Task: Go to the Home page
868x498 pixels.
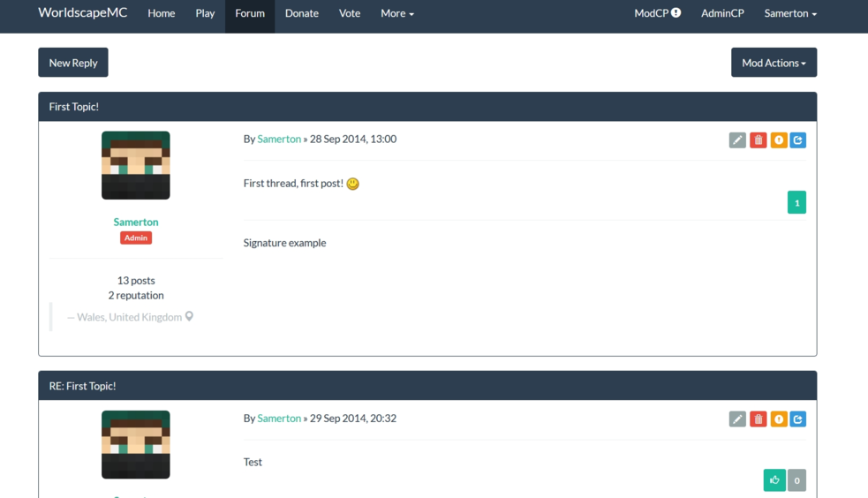Action: pos(161,13)
